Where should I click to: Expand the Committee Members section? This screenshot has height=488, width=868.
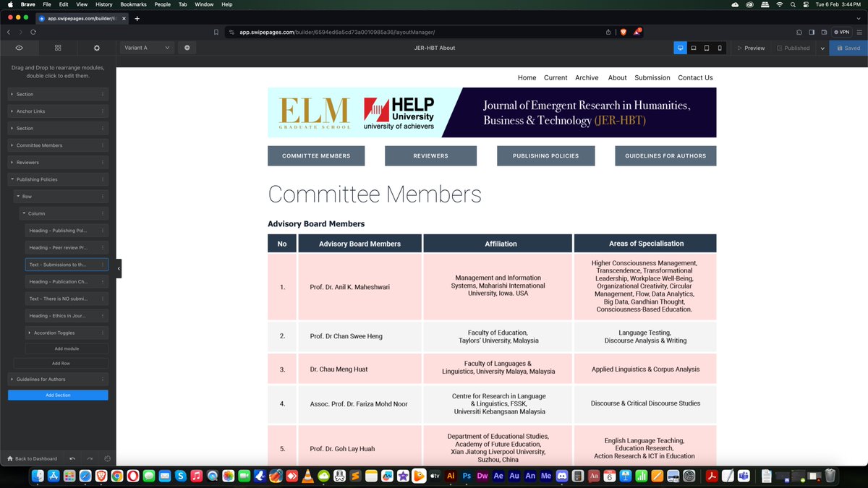[x=12, y=145]
